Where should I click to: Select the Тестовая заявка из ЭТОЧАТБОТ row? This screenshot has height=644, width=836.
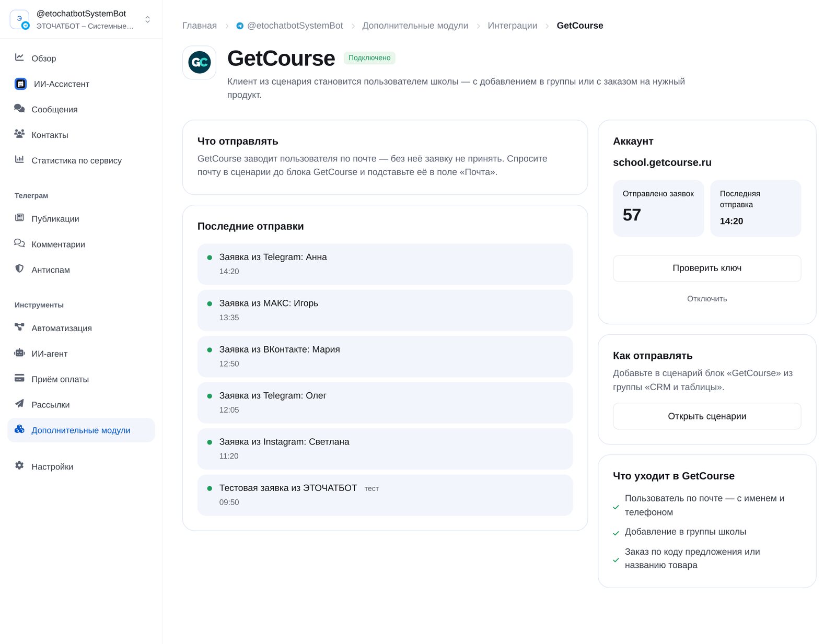tap(385, 495)
